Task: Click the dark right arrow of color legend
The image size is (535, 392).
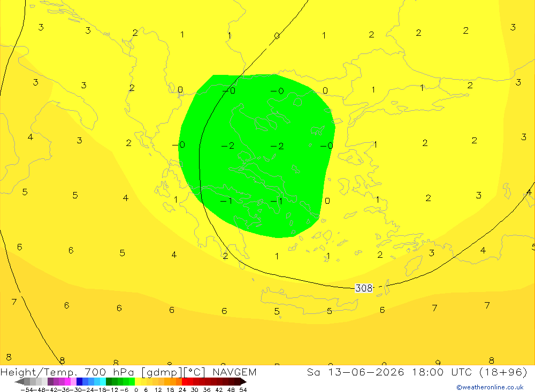Action: point(243,381)
